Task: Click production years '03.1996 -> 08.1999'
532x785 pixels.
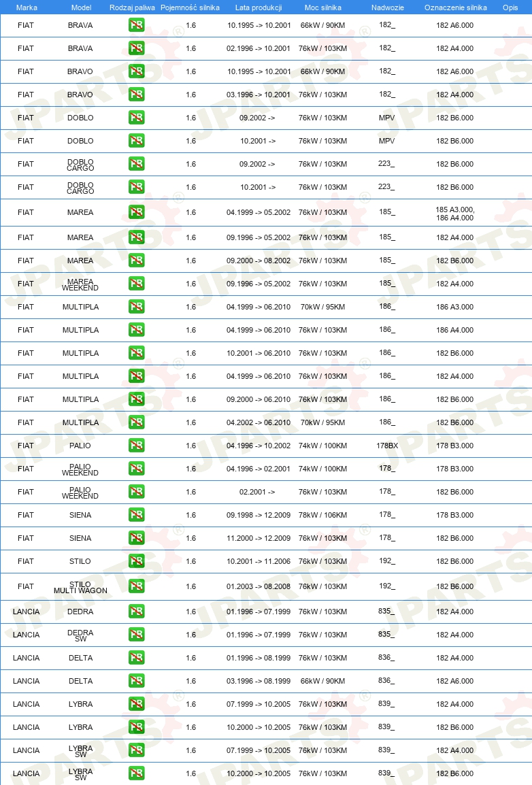Action: 259,681
